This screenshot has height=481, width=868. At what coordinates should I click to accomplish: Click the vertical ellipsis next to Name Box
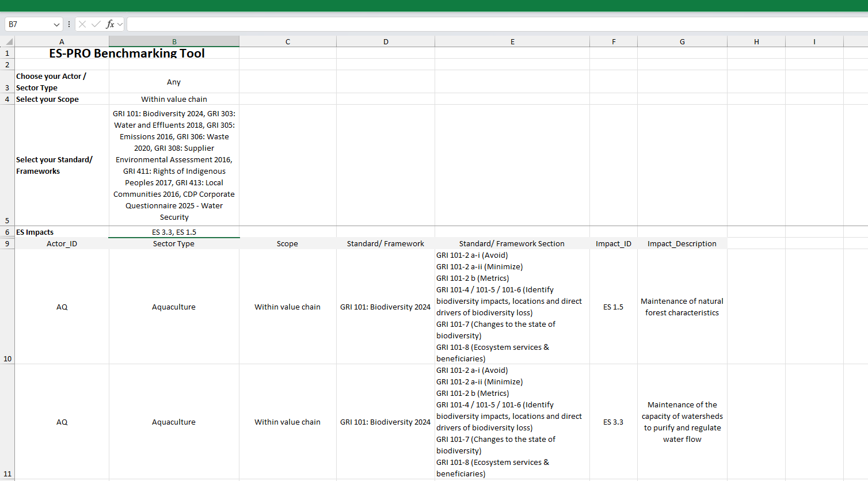pos(68,24)
